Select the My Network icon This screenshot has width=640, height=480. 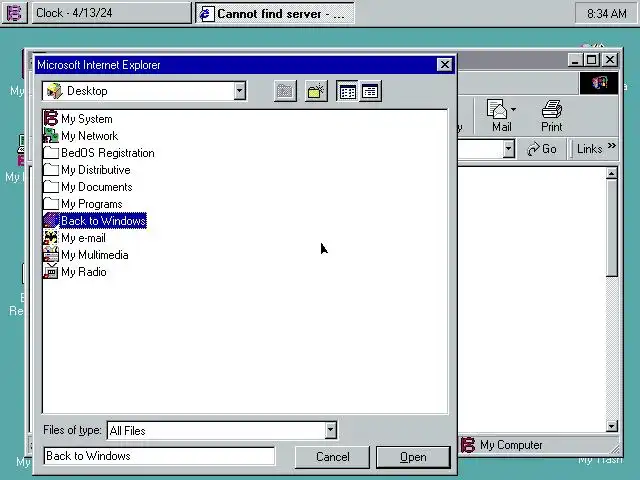51,136
